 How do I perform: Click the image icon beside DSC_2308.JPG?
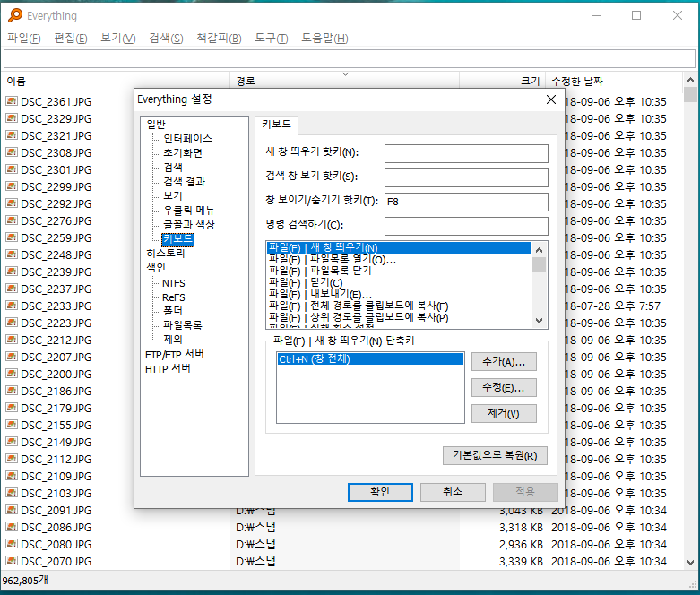(x=12, y=152)
